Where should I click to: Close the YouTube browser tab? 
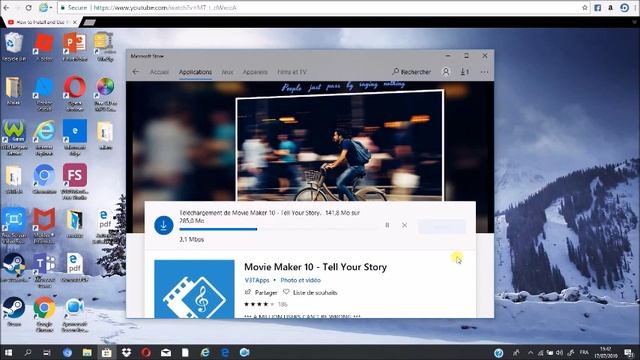pos(75,22)
